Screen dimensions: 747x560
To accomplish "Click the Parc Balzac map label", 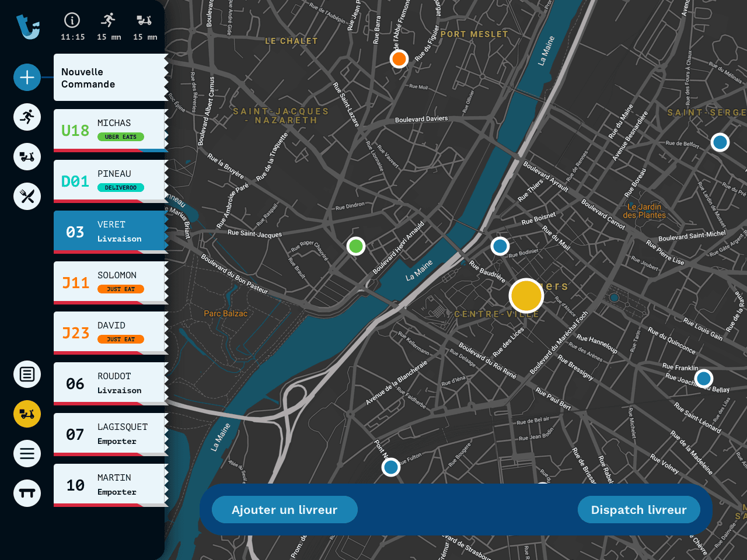I will coord(226,313).
